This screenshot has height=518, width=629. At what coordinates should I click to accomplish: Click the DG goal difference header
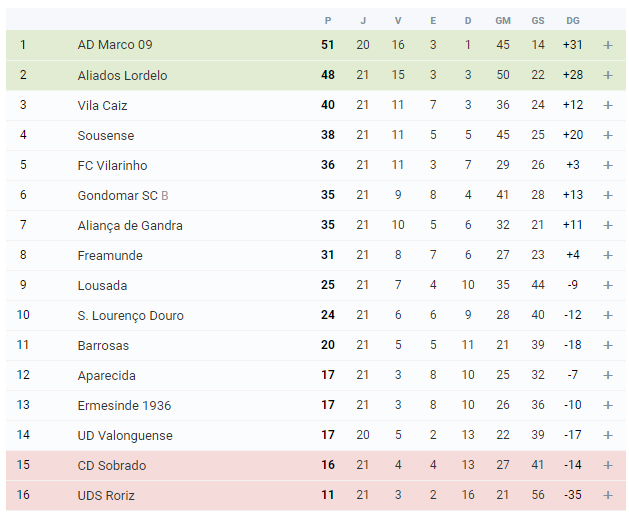[x=572, y=20]
